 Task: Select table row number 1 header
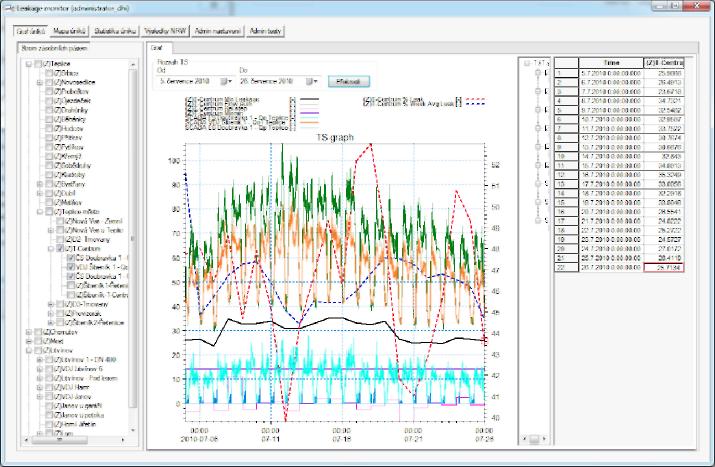click(x=566, y=73)
